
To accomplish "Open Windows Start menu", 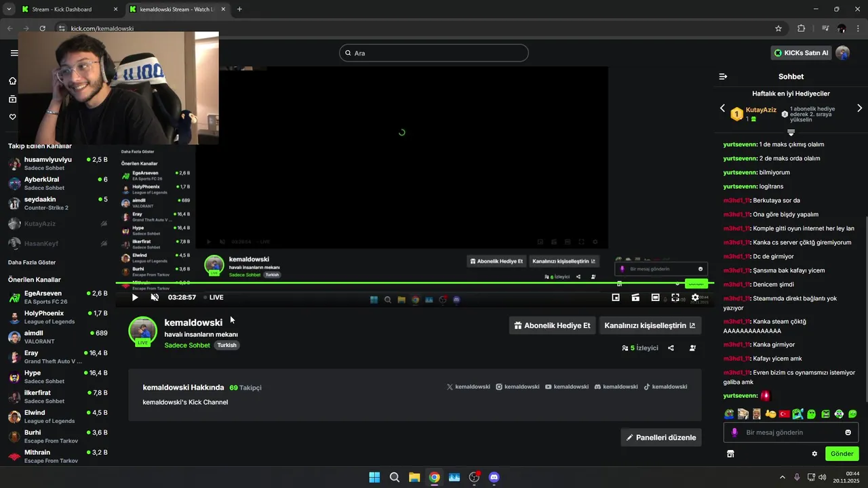I will coord(374,477).
